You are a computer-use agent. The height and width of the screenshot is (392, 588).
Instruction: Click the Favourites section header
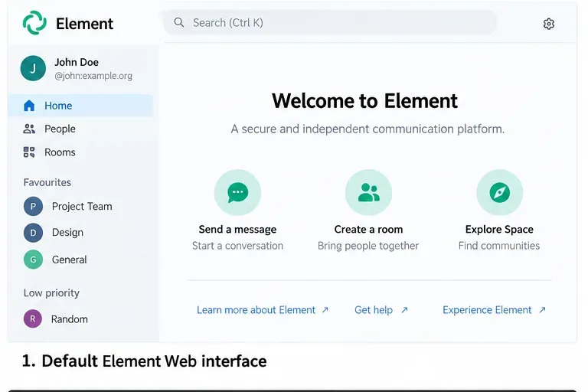[47, 182]
